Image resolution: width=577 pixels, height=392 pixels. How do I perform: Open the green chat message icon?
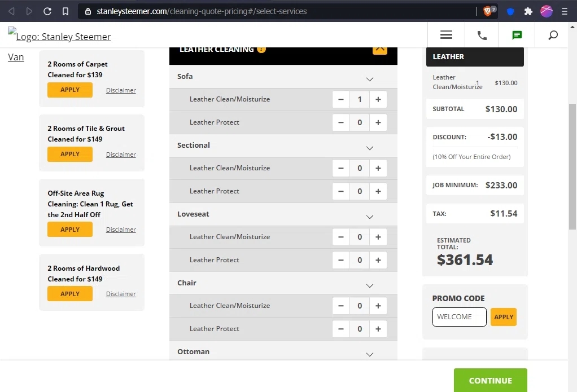(517, 35)
